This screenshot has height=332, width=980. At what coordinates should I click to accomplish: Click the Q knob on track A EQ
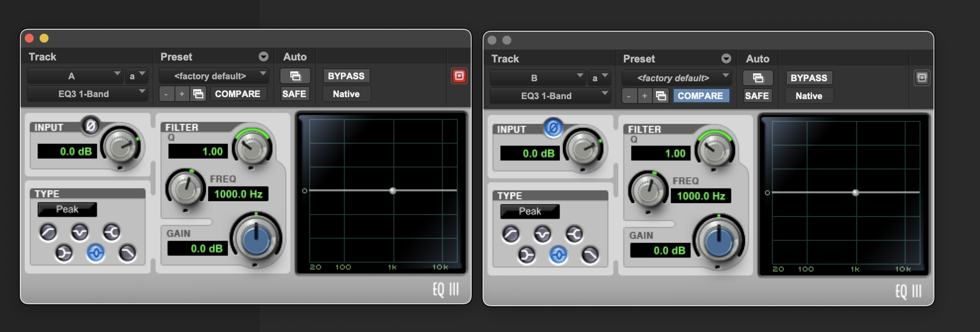point(252,147)
